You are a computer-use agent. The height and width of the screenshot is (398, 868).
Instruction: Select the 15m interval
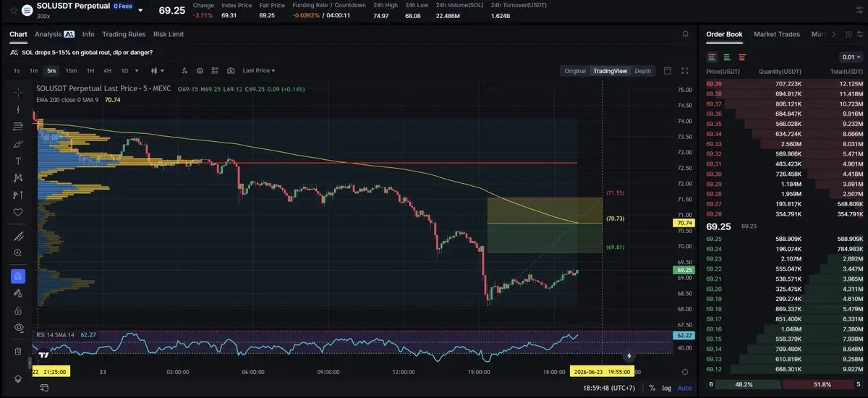tap(71, 71)
